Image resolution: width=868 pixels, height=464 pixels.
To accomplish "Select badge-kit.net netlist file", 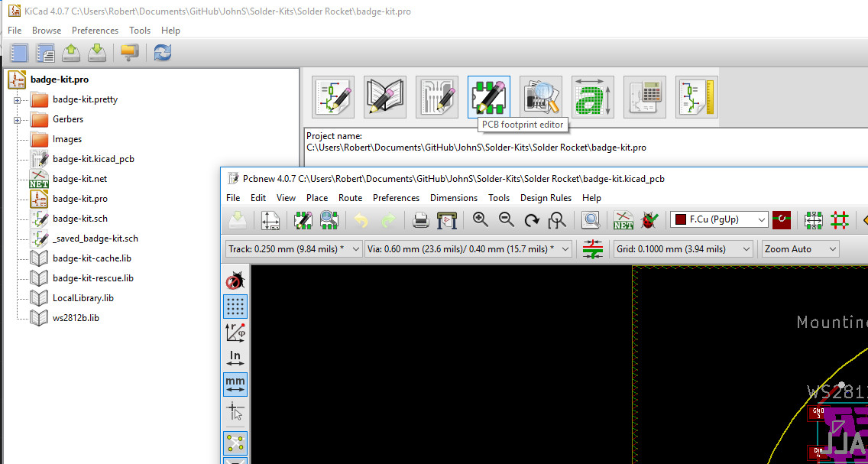I will tap(79, 179).
